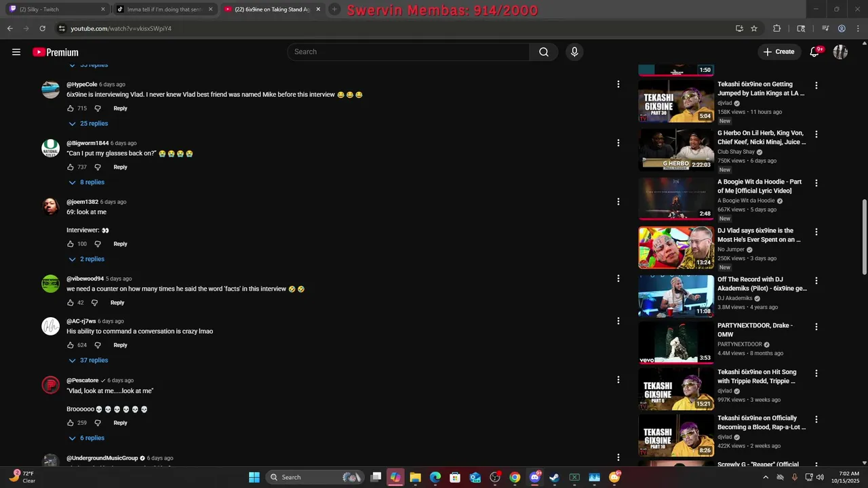Viewport: 868px width, 488px height.
Task: Open Chrome extensions puzzle icon
Action: click(777, 28)
